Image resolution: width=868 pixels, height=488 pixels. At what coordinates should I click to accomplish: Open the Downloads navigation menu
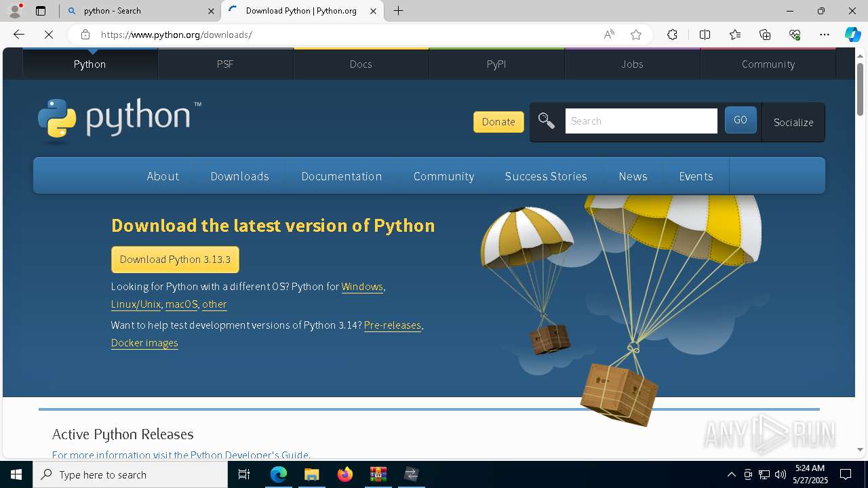240,176
